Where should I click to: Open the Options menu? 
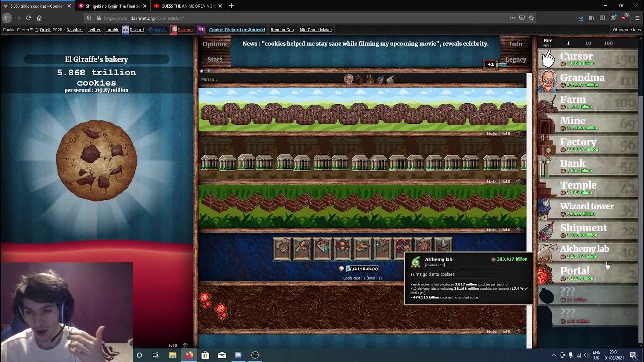215,44
